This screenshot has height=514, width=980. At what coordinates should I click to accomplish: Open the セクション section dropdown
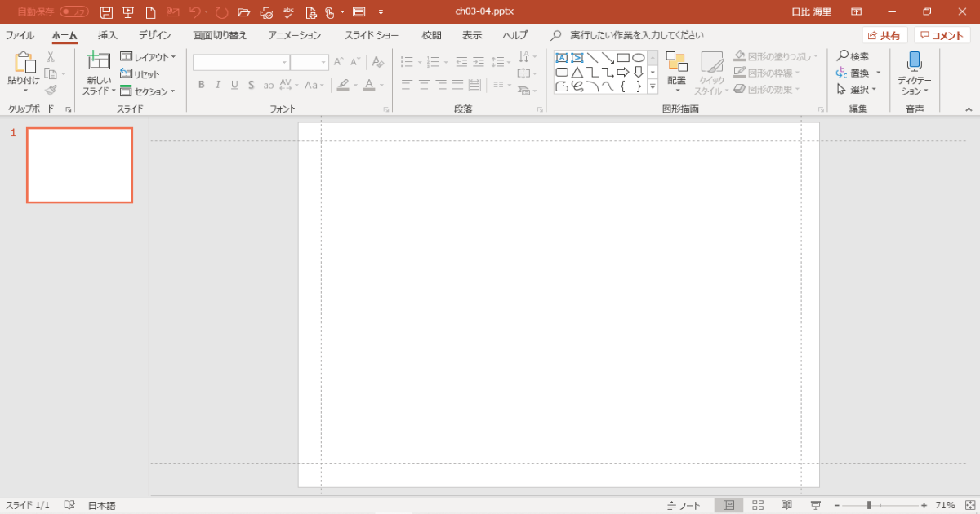point(148,91)
